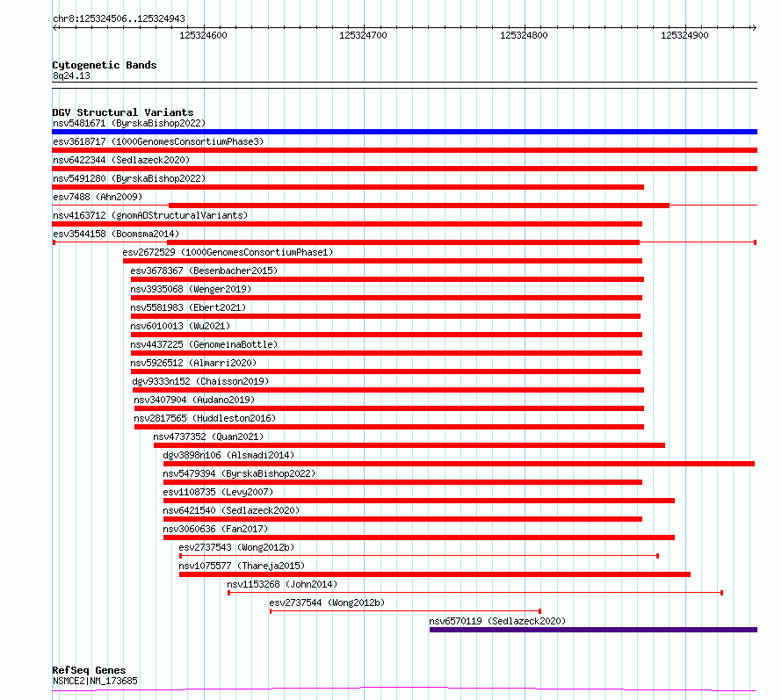Image resolution: width=782 pixels, height=700 pixels.
Task: Click the nsv6422344 (Sedlazeck2020) label
Action: click(x=121, y=160)
